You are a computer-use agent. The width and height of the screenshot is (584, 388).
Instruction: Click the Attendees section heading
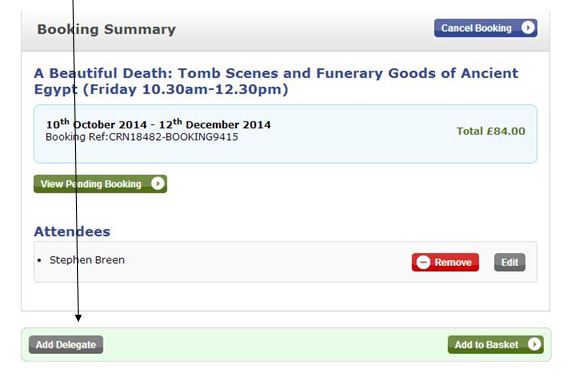click(72, 232)
